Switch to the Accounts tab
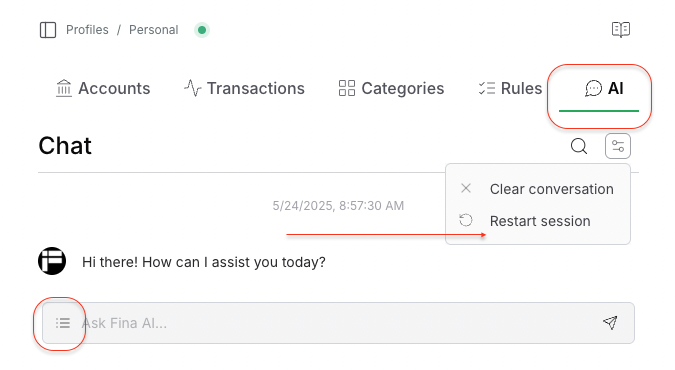The image size is (675, 370). [103, 88]
